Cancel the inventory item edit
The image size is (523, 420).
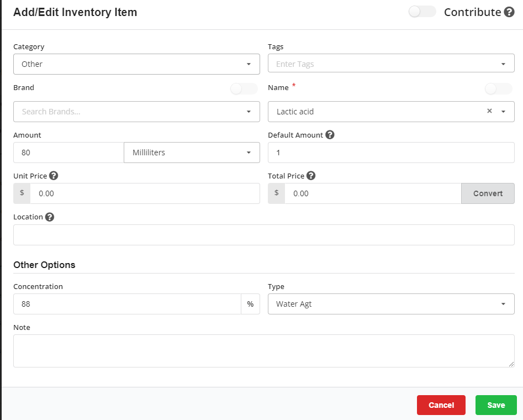(x=441, y=405)
